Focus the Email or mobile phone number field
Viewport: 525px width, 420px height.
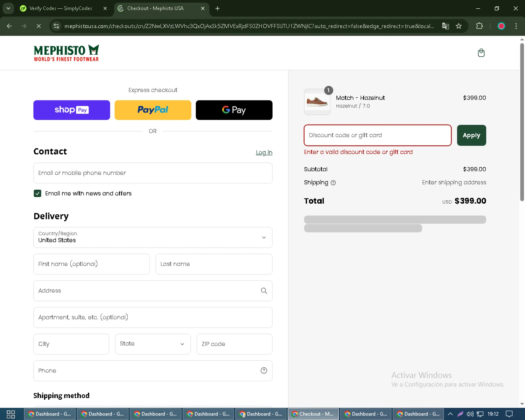click(153, 173)
